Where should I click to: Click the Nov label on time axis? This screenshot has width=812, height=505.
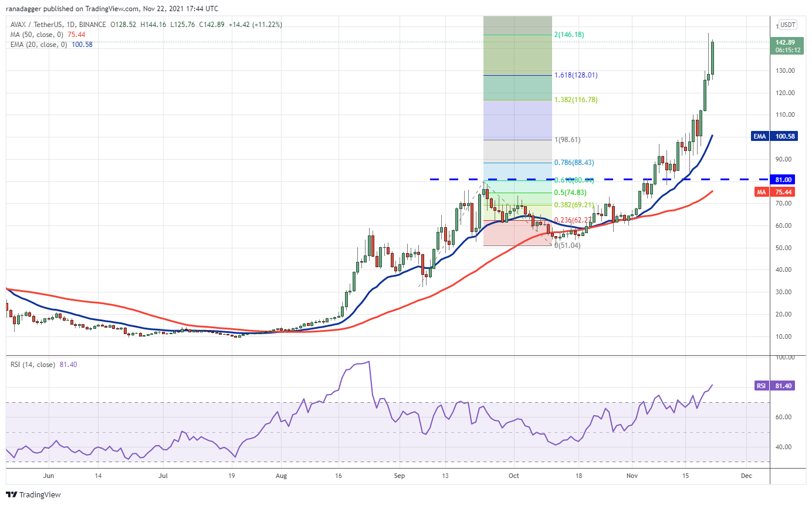click(x=632, y=476)
